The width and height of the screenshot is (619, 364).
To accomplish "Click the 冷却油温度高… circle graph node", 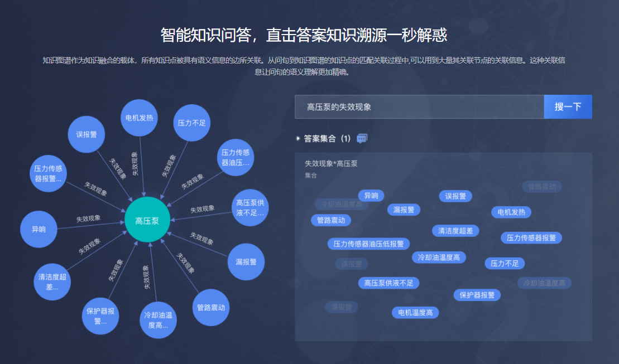I will [x=158, y=320].
